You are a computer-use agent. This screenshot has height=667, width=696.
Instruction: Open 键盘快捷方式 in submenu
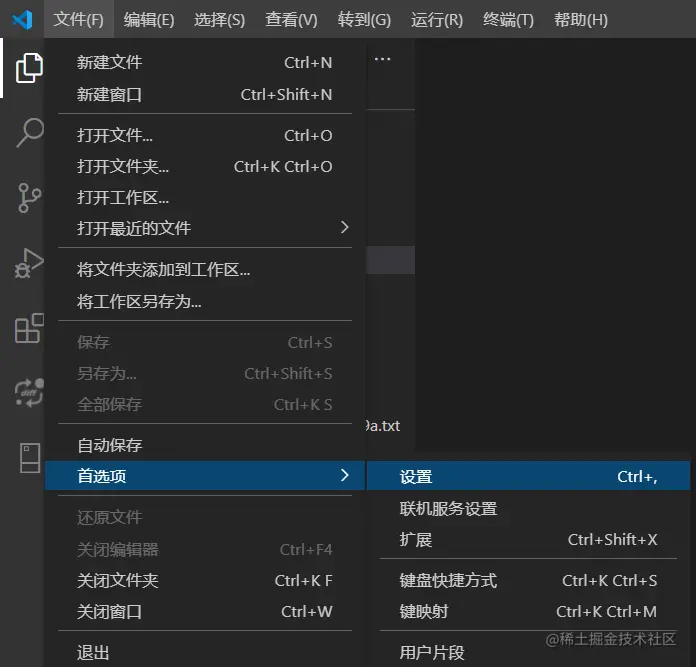(528, 580)
